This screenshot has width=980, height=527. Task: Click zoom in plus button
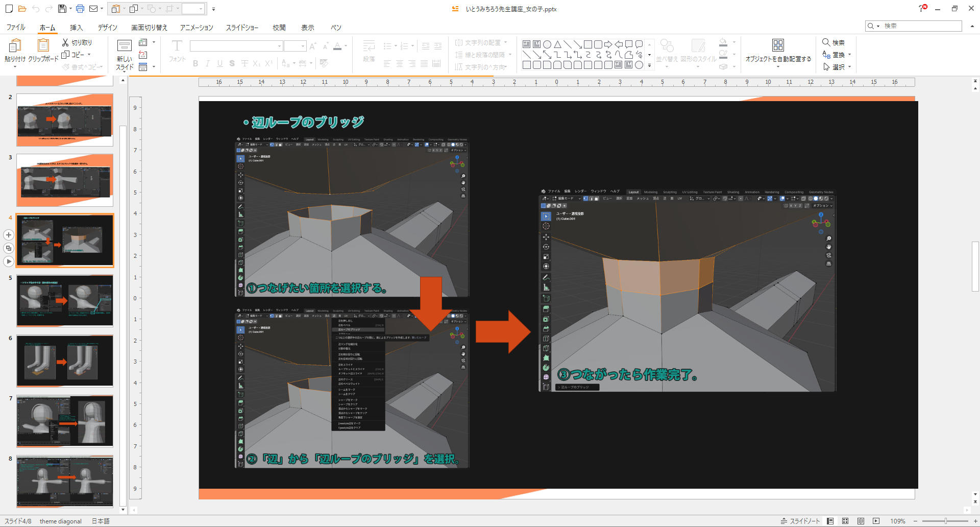tap(975, 521)
